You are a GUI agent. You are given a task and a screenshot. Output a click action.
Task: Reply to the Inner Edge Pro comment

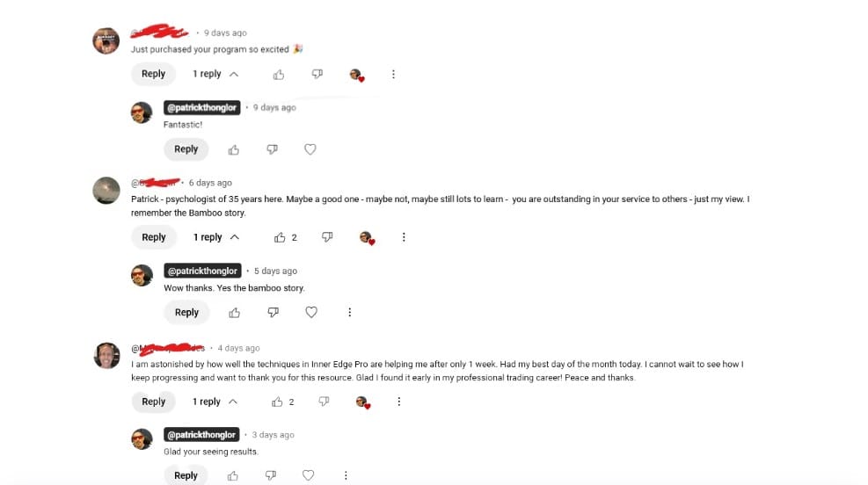pos(153,402)
